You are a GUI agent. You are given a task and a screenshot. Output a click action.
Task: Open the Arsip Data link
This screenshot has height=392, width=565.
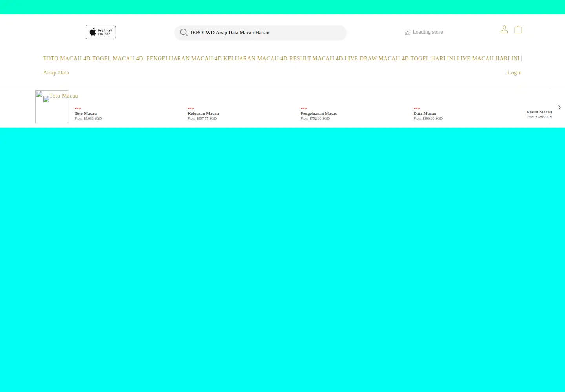pos(56,73)
